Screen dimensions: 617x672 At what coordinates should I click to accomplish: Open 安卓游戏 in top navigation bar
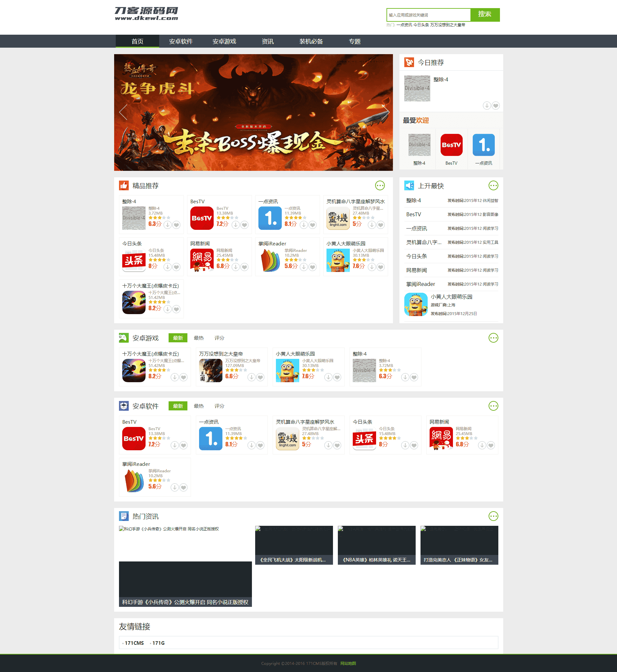click(x=224, y=41)
